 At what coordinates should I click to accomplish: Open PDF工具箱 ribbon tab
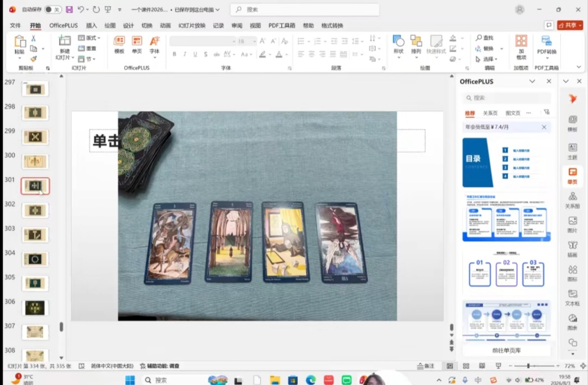click(x=282, y=25)
